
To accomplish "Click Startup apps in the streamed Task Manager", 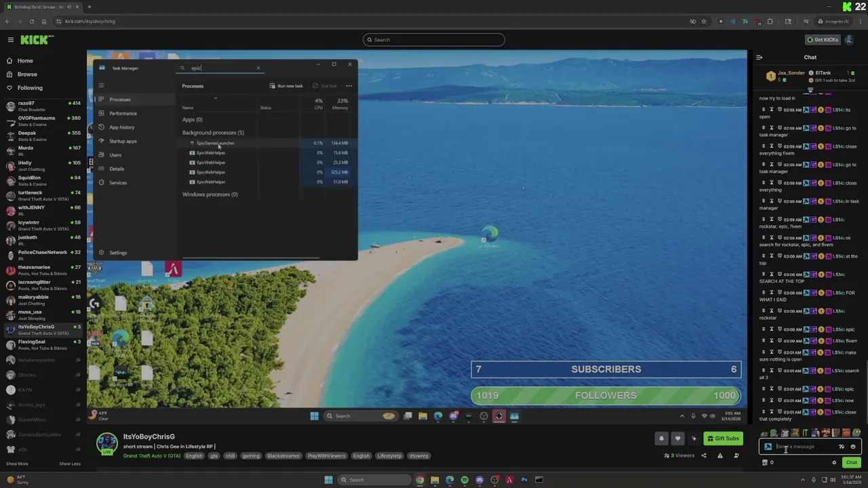I will click(123, 141).
